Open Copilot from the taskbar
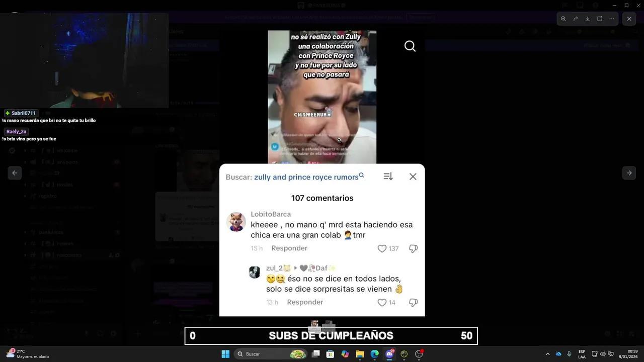Screen dimensions: 644x362 tap(345, 354)
